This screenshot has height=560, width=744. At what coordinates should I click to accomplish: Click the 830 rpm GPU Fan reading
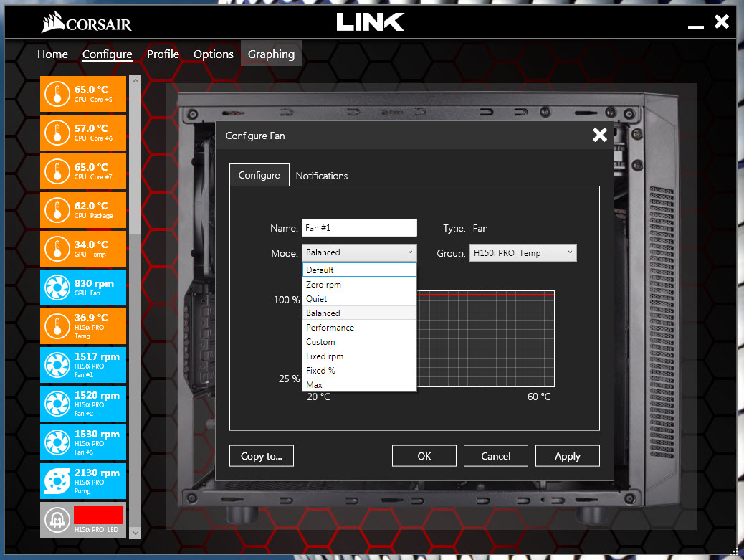[x=94, y=283]
